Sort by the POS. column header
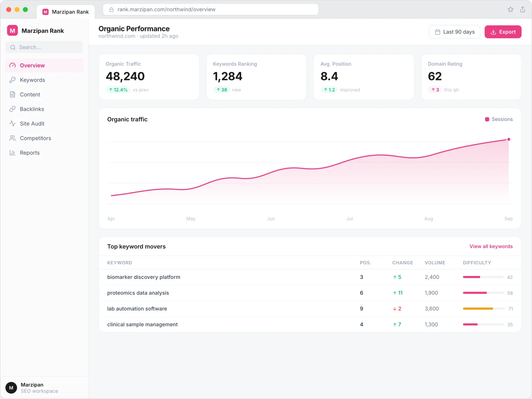532x399 pixels. [x=365, y=263]
